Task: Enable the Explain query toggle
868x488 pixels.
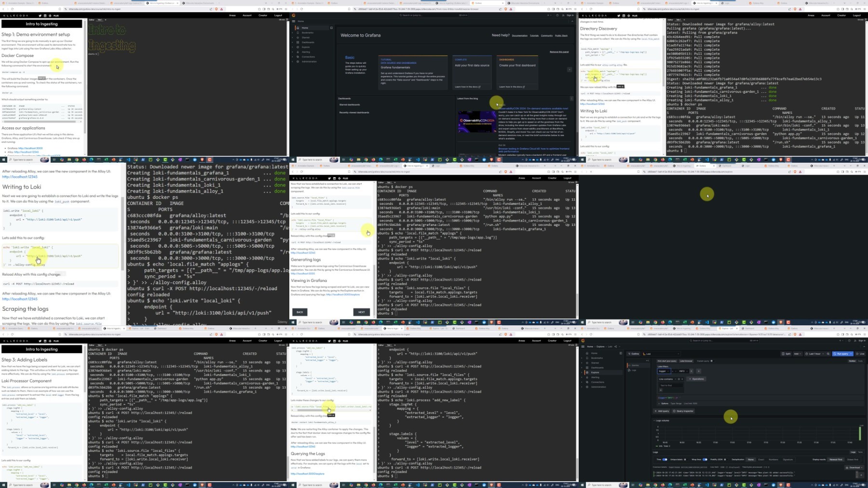Action: tap(711, 361)
